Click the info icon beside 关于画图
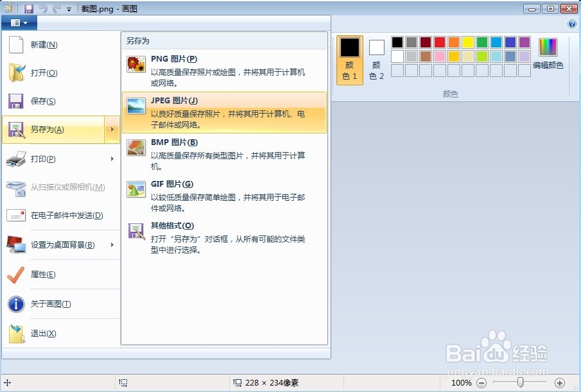581x392 pixels. coord(15,304)
